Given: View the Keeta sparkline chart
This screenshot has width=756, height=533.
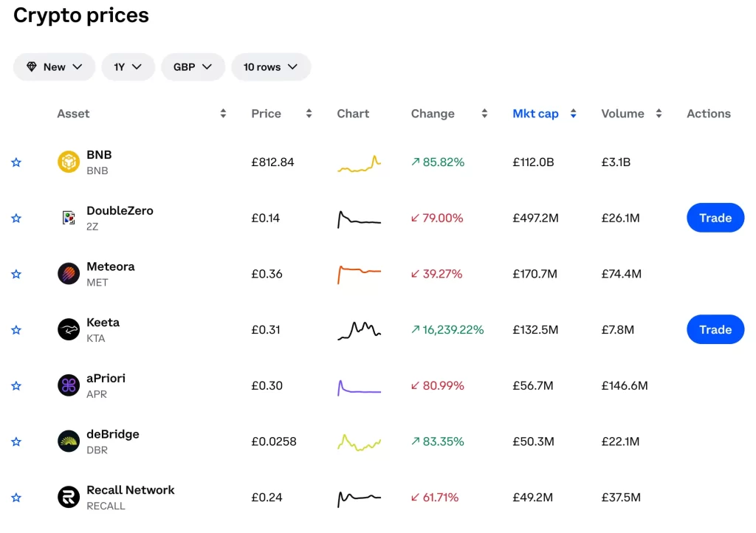Looking at the screenshot, I should pyautogui.click(x=360, y=331).
